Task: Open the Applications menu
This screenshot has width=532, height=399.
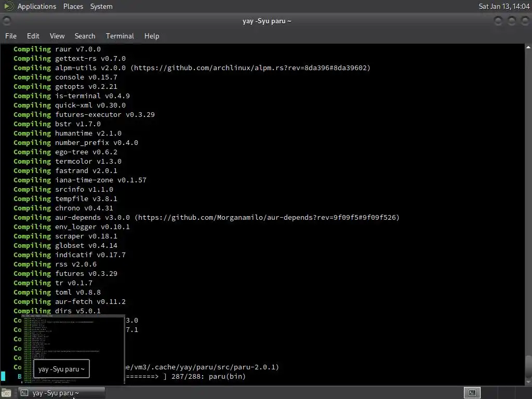Action: pyautogui.click(x=37, y=6)
